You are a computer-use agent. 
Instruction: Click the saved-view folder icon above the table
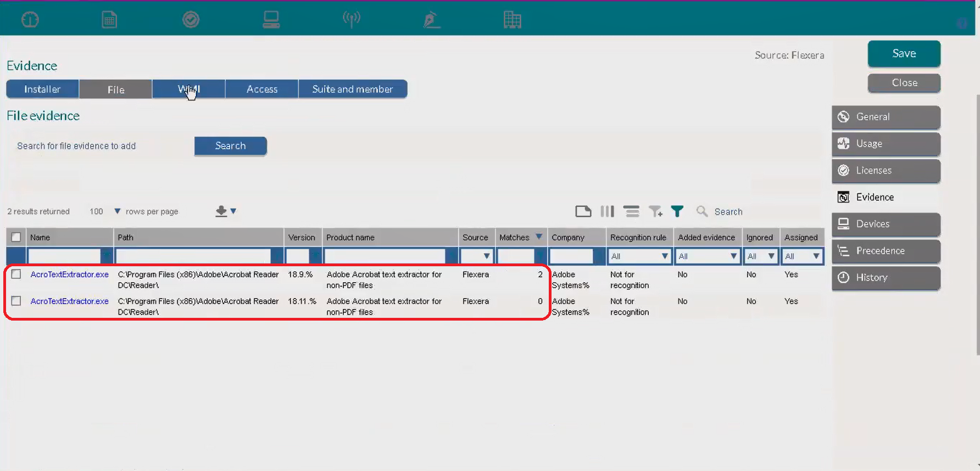[583, 211]
